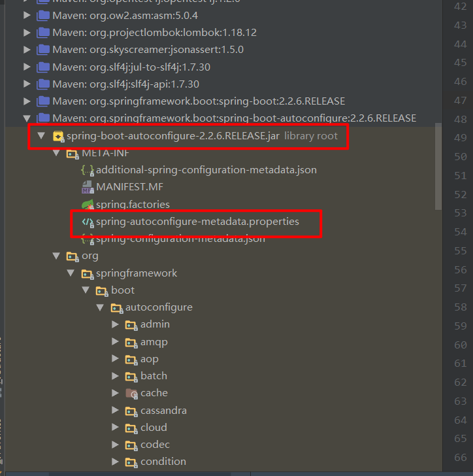Viewport: 473px width, 476px height.
Task: Collapse the autoconfigure package arrow
Action: point(100,307)
